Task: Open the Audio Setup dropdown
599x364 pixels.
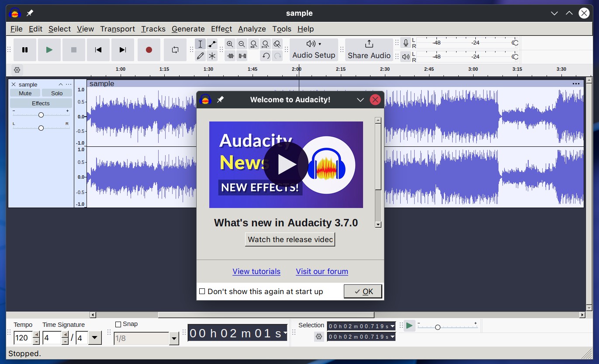Action: [314, 50]
